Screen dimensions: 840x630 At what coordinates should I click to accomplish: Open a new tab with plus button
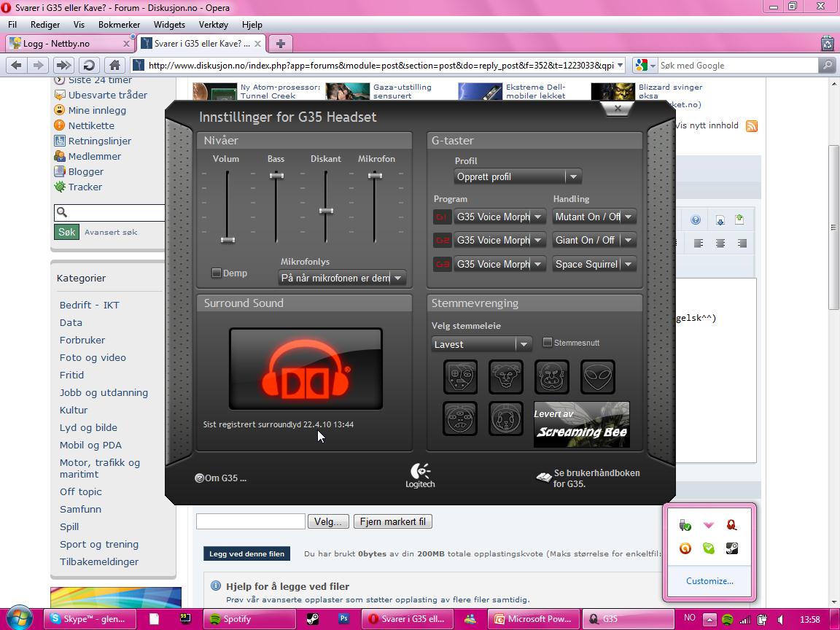[280, 44]
